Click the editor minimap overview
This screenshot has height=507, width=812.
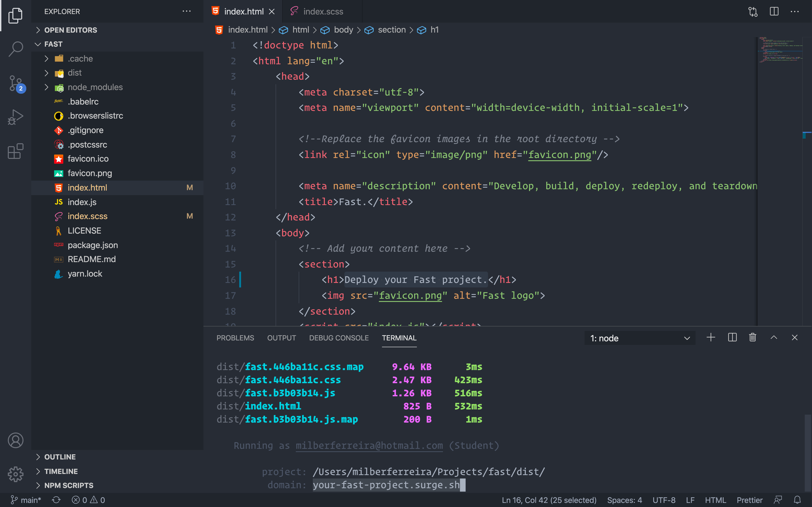point(780,50)
